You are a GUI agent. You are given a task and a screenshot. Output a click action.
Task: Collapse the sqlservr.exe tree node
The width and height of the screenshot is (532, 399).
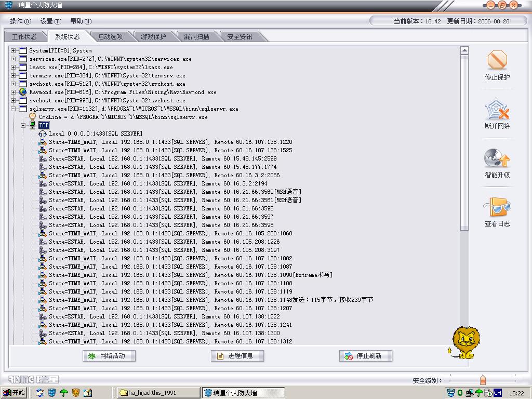pos(13,109)
